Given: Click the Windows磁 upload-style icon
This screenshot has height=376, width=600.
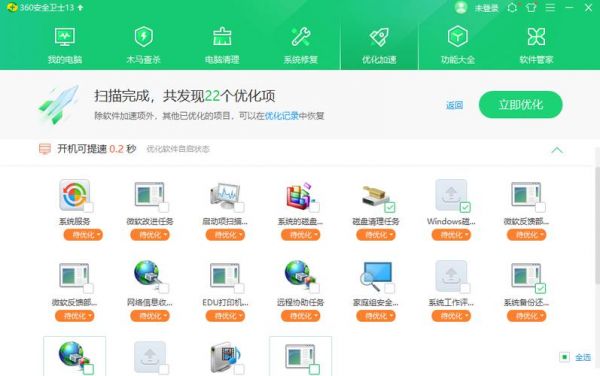Looking at the screenshot, I should 451,195.
